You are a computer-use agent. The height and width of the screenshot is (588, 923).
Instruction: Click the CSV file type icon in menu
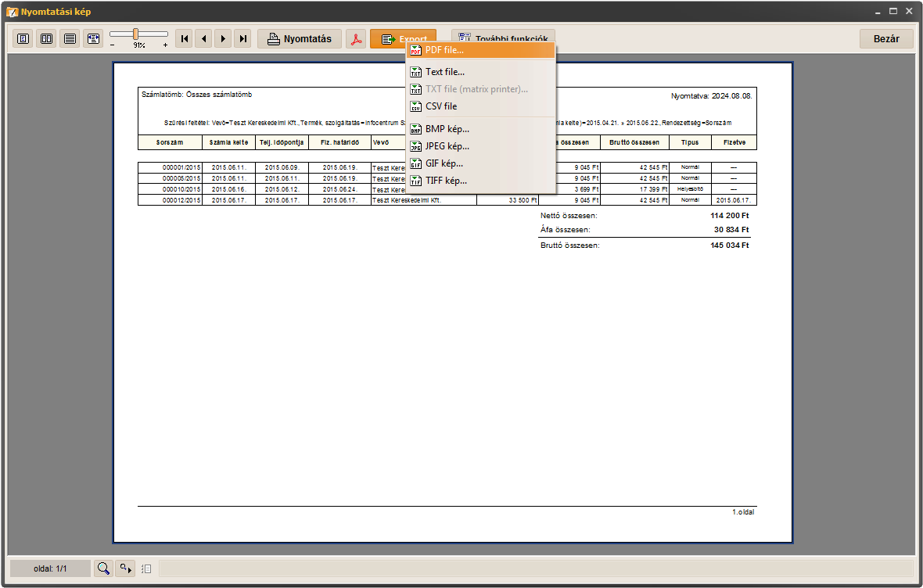click(415, 106)
